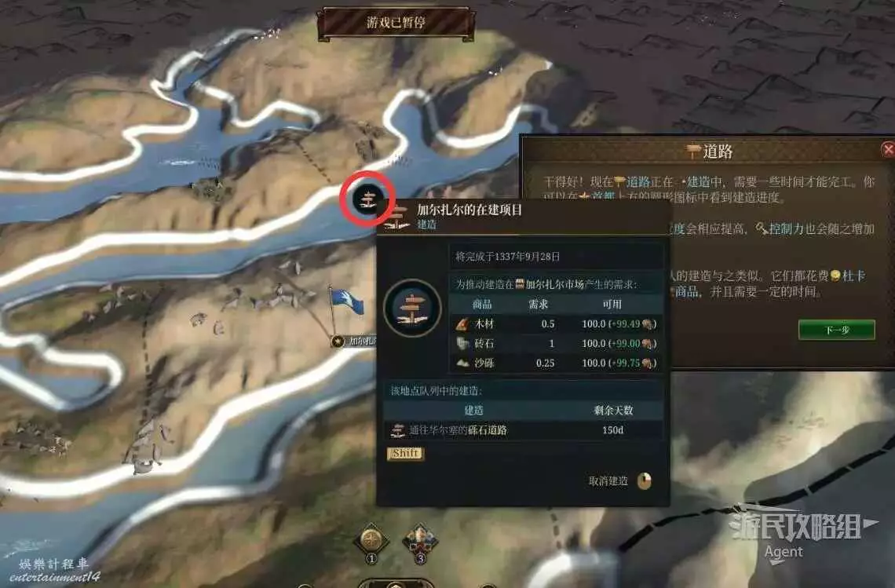This screenshot has width=895, height=588.
Task: Open the gold compass alert numbered 1
Action: (371, 541)
